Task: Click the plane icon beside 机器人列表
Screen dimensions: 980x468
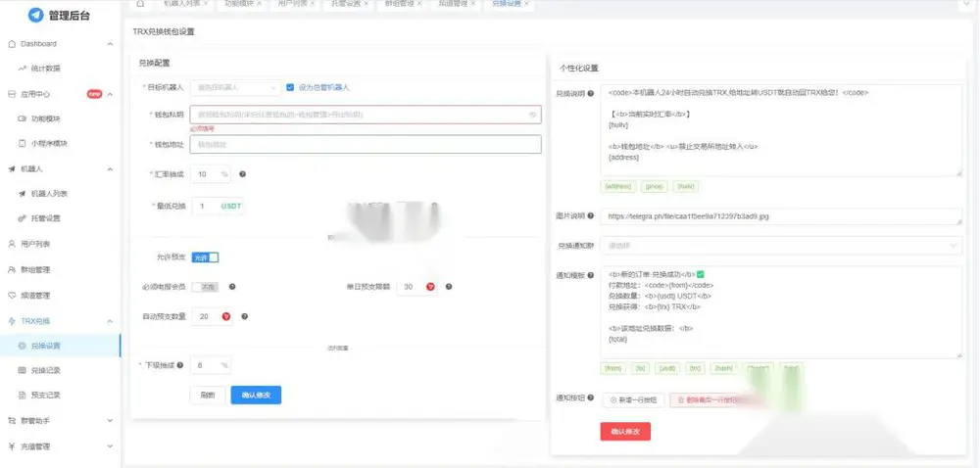Action: (x=23, y=194)
